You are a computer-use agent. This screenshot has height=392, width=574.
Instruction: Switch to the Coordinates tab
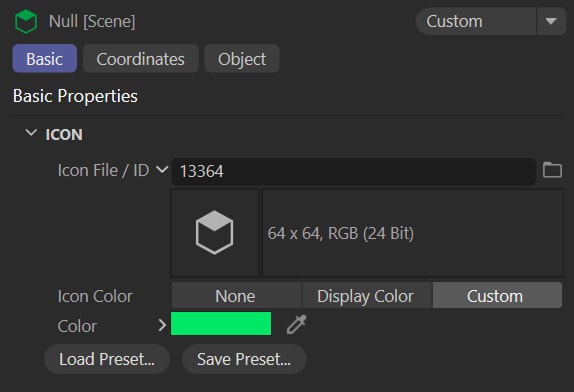pos(141,59)
